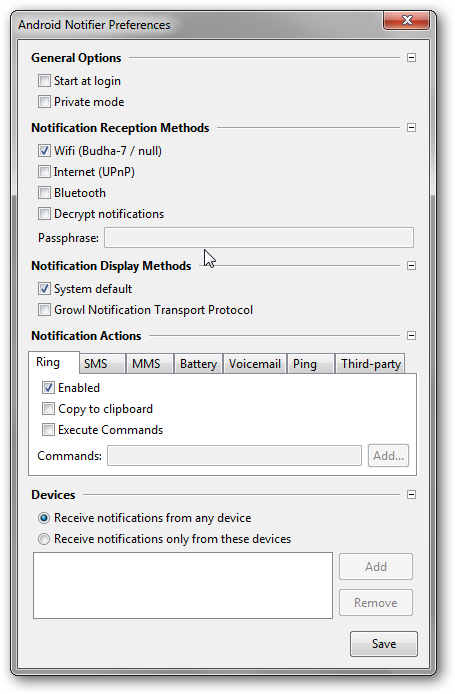This screenshot has height=694, width=455.
Task: Click the Remove device button
Action: point(376,602)
